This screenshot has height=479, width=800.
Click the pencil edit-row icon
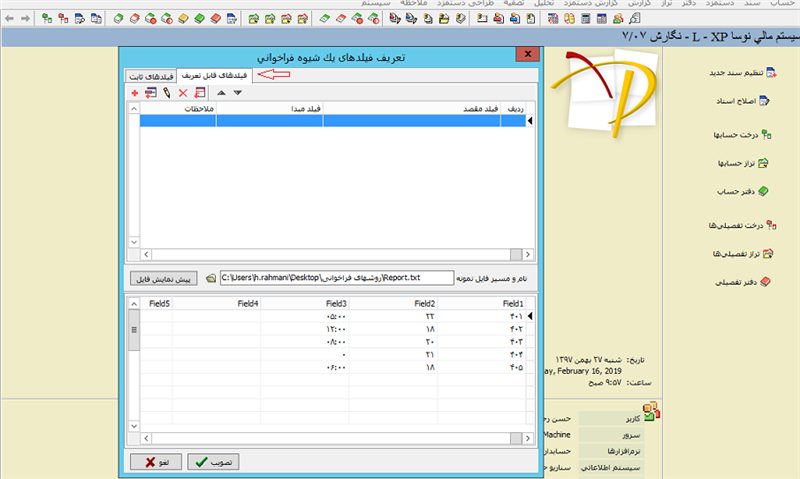click(166, 93)
